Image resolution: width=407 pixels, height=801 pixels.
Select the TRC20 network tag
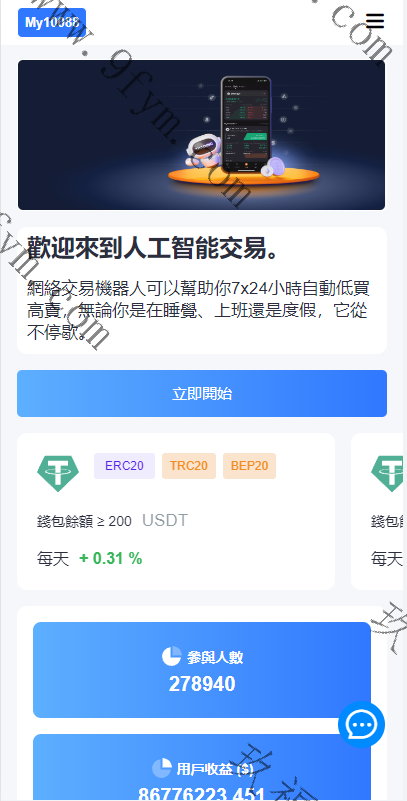[189, 466]
